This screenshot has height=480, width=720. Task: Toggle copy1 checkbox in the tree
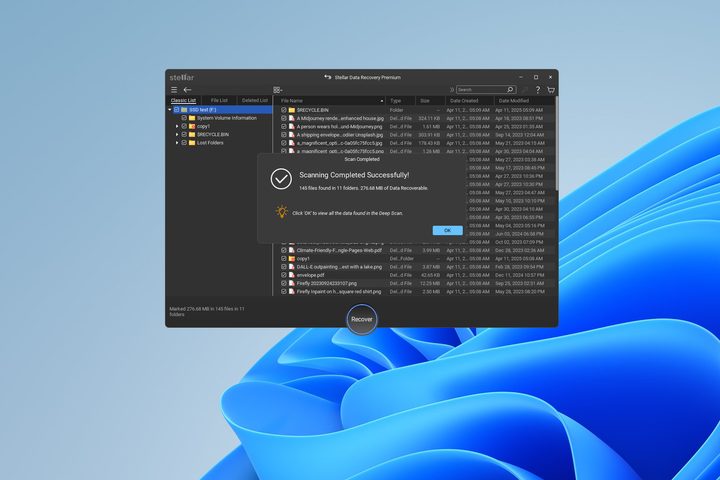pyautogui.click(x=184, y=126)
